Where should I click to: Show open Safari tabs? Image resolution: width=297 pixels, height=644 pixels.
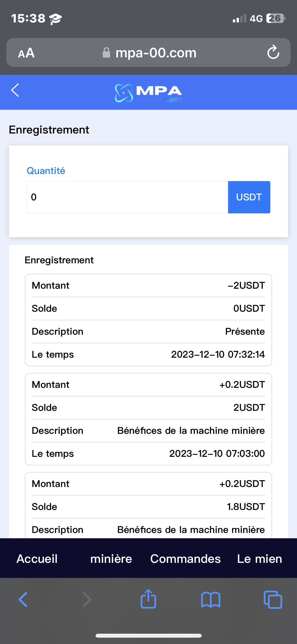[x=273, y=600]
